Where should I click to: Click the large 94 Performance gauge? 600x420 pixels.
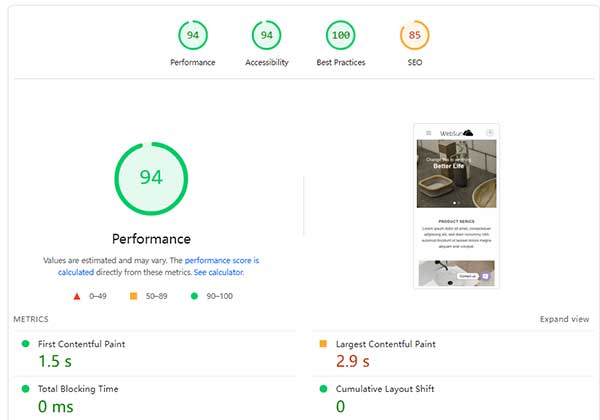pos(151,178)
